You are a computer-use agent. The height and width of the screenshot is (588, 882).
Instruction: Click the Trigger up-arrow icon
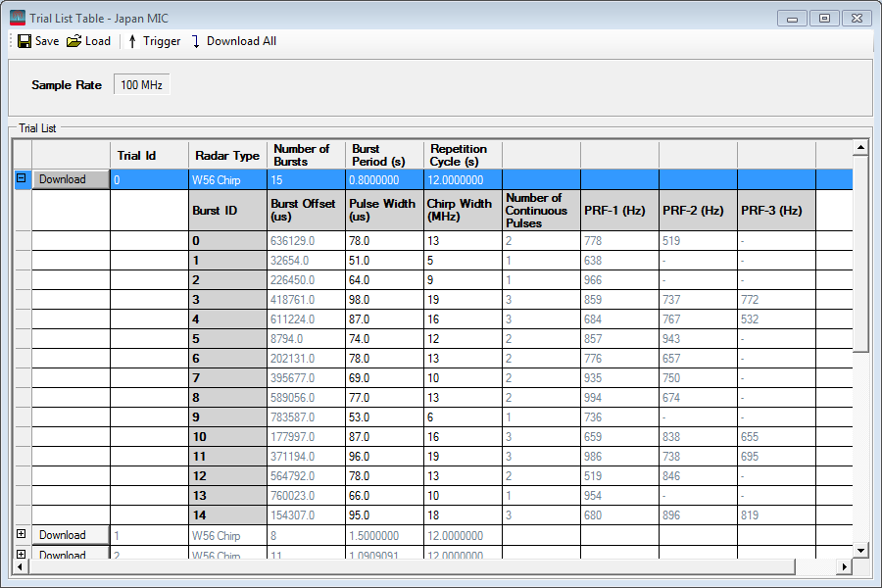point(132,41)
